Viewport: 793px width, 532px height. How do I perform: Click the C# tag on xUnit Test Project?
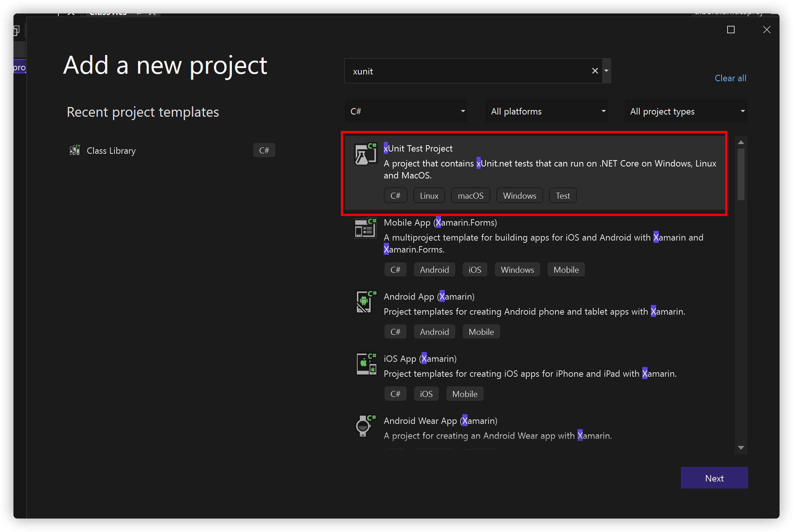(x=395, y=196)
